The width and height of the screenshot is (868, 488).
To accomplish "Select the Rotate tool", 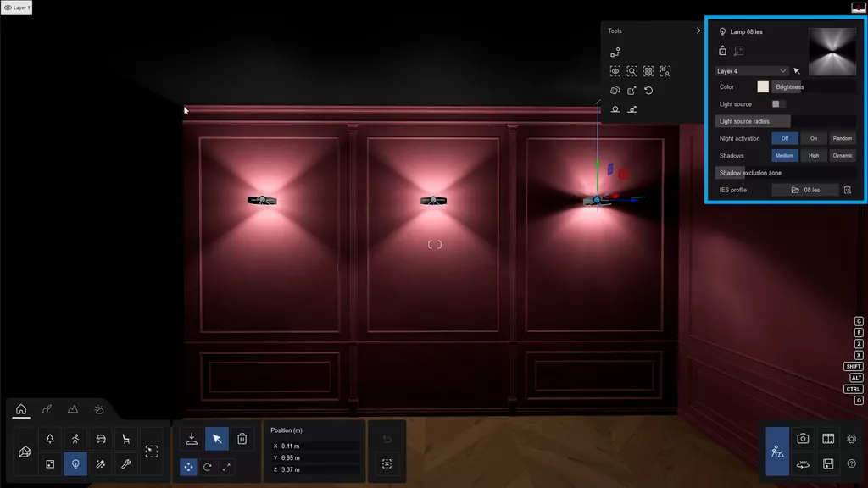I will (x=208, y=467).
